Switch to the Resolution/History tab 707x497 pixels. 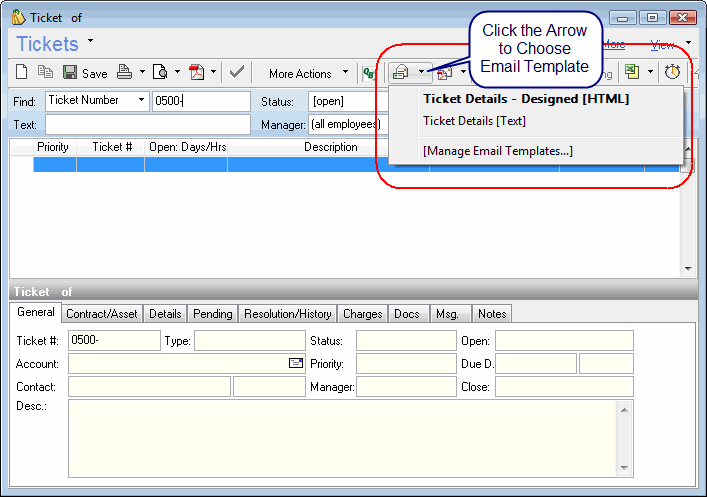[287, 314]
